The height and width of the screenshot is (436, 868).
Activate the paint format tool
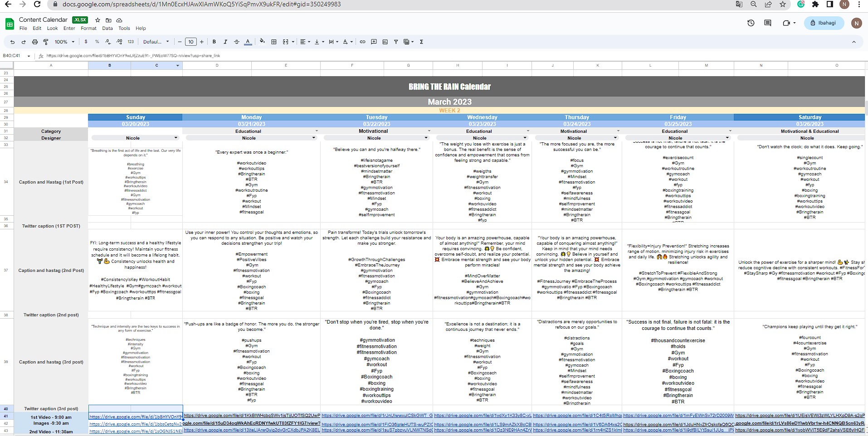pos(46,42)
